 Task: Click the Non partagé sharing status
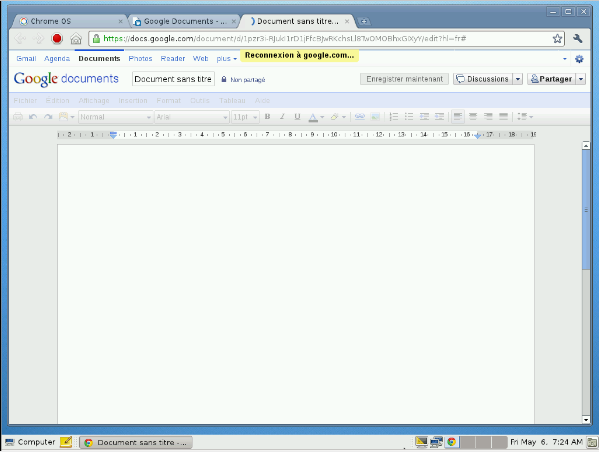click(x=243, y=79)
